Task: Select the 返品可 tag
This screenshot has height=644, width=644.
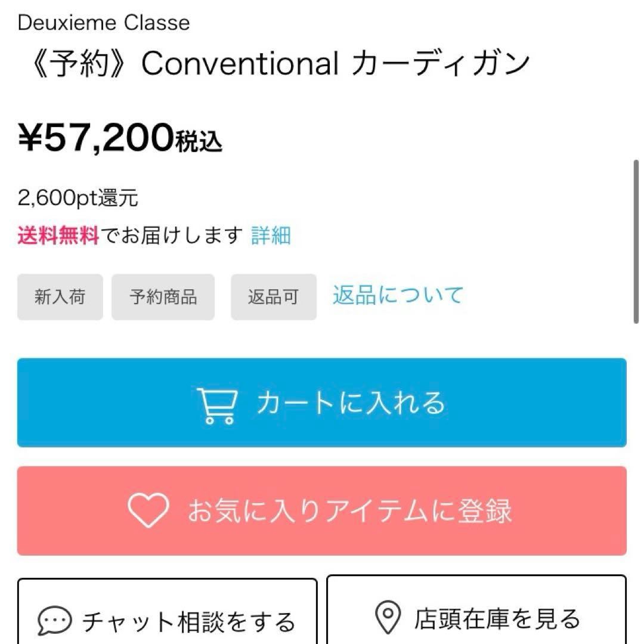Action: point(273,297)
